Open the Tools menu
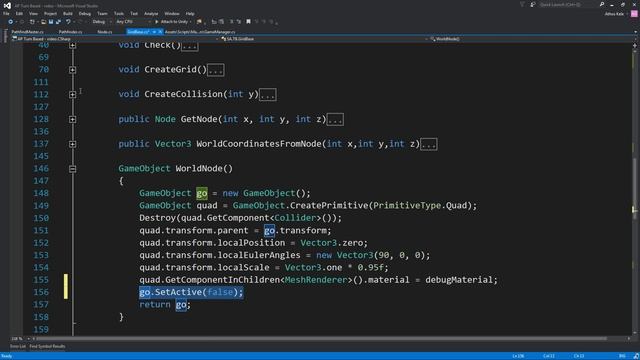This screenshot has height=360, width=640. (119, 13)
